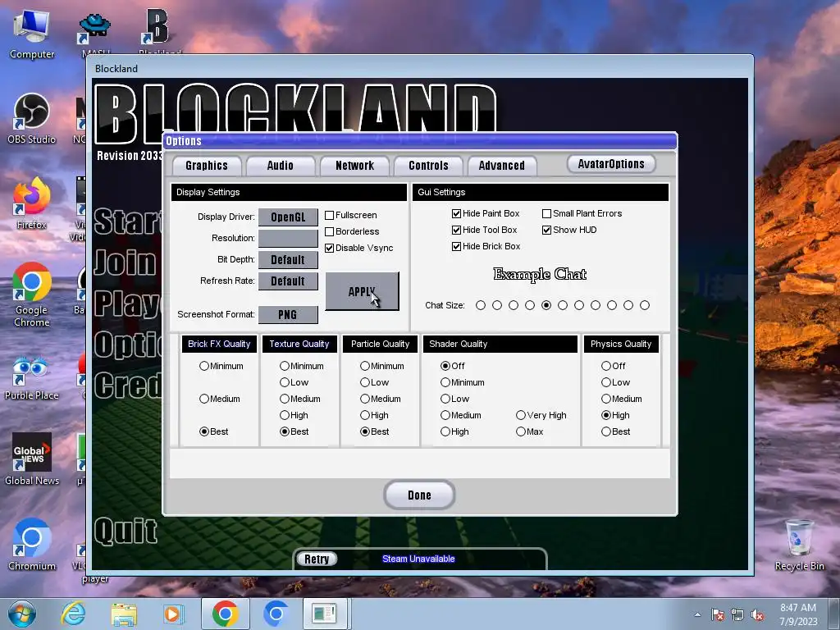Set Shader Quality to Very High
The height and width of the screenshot is (630, 840).
(x=521, y=415)
